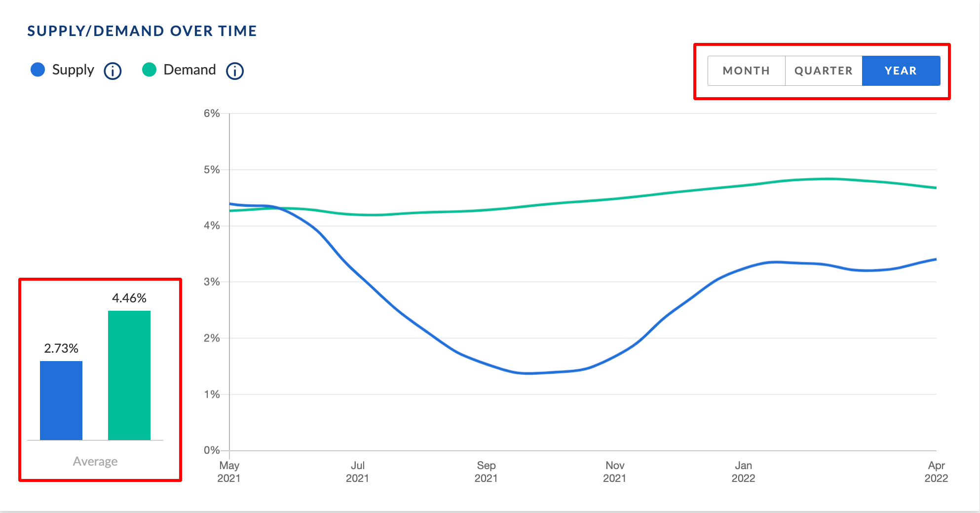Click the Demand legend label
980x513 pixels.
point(189,70)
